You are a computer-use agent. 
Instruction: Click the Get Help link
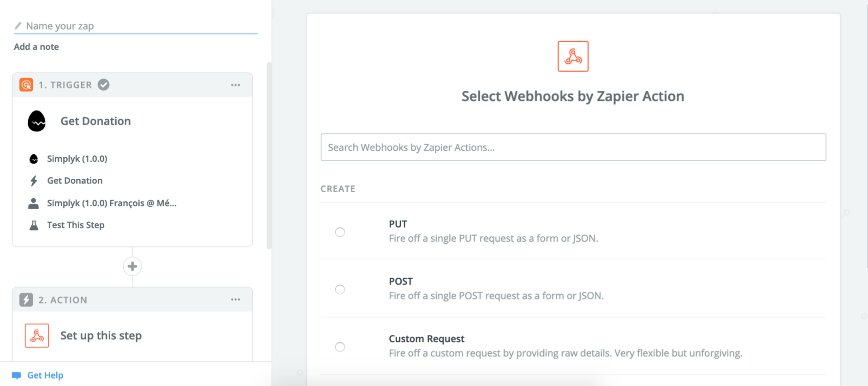click(45, 375)
